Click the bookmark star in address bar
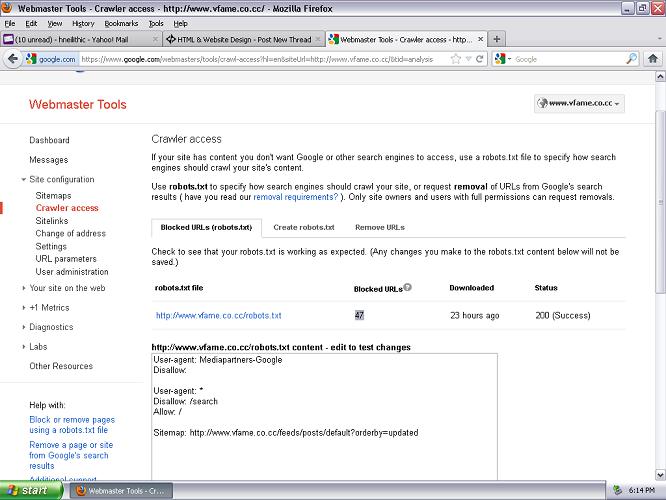Viewport: 666px width, 500px height. [x=456, y=59]
